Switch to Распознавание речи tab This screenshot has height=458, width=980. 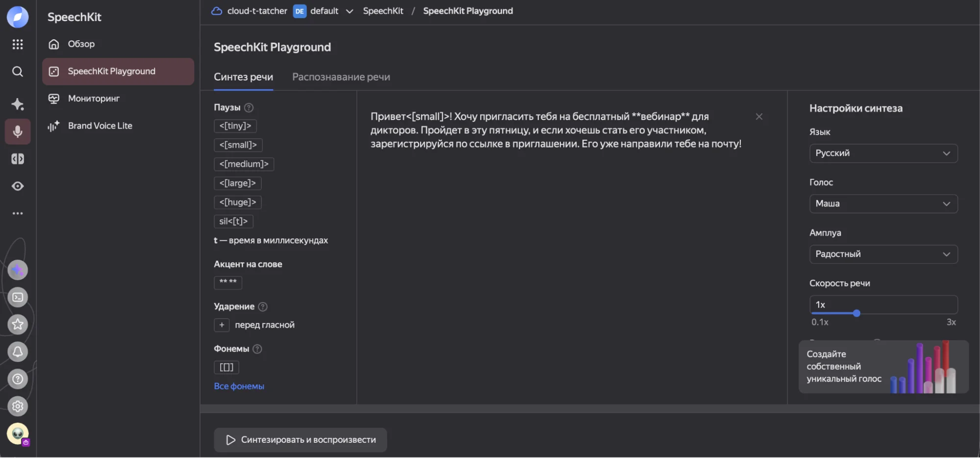coord(341,77)
